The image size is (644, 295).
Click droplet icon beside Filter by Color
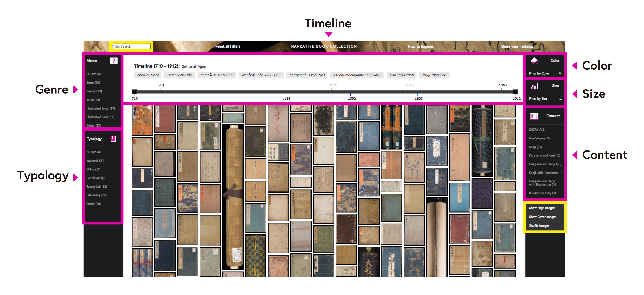pos(560,73)
